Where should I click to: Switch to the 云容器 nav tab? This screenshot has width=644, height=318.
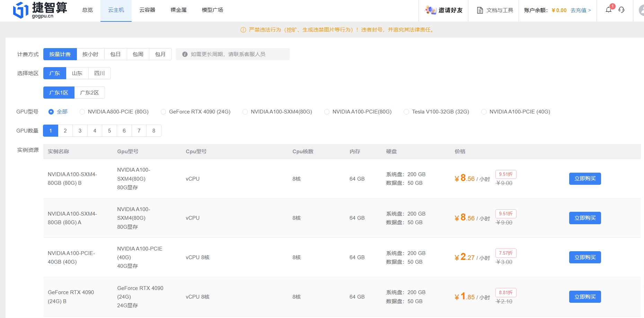coord(147,10)
